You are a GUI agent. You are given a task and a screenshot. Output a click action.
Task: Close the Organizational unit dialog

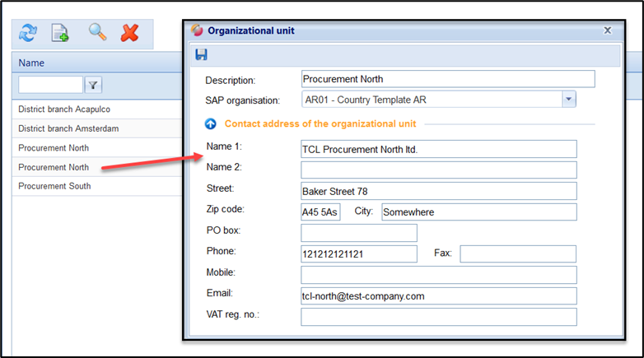pyautogui.click(x=608, y=30)
